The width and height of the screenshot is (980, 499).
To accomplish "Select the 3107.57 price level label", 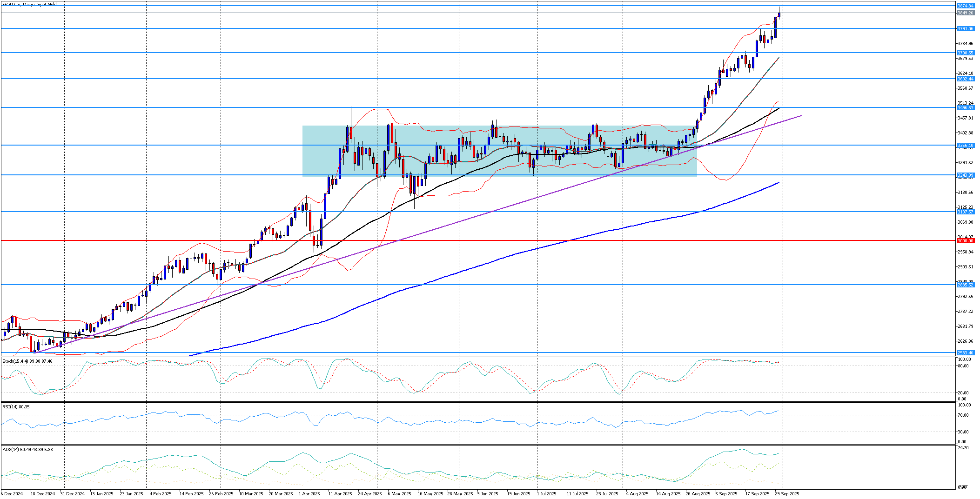I will click(965, 212).
